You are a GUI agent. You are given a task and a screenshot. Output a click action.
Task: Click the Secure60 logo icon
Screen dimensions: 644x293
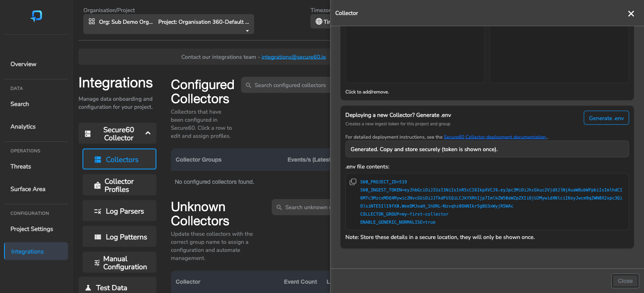(36, 16)
